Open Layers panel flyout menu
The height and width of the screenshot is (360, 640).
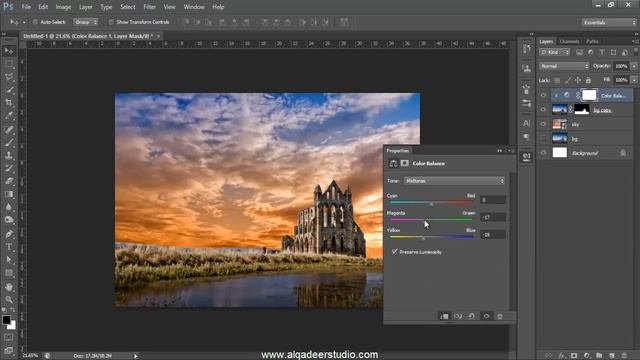(x=635, y=41)
